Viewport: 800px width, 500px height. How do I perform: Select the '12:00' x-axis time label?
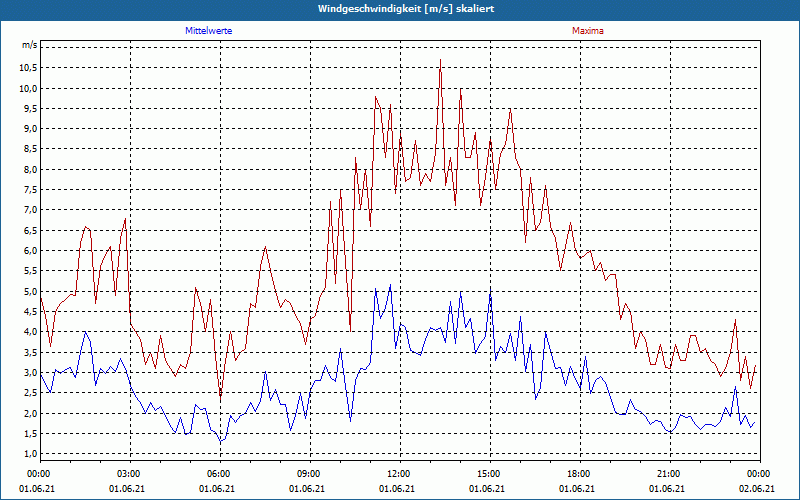(x=400, y=474)
